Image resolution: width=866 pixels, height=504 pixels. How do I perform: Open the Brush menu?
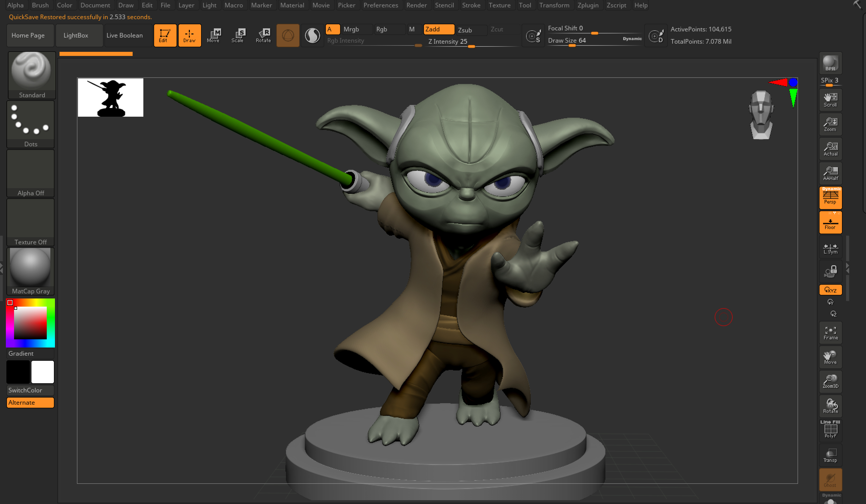point(40,5)
